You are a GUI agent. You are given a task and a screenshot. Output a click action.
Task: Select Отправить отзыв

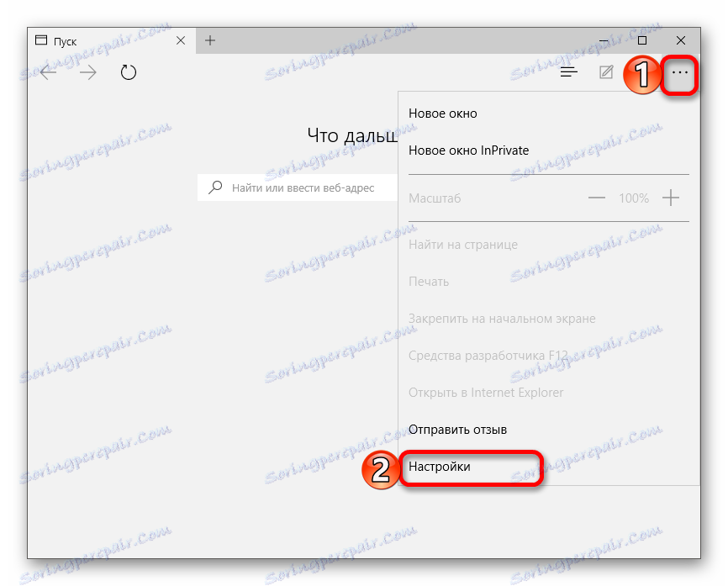click(457, 429)
